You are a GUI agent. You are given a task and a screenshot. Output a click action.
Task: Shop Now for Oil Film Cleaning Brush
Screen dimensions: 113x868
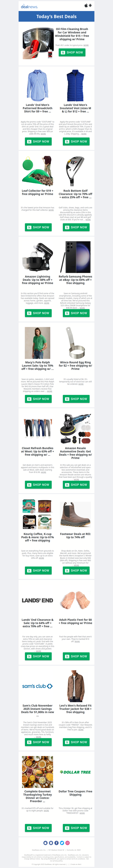click(x=72, y=52)
